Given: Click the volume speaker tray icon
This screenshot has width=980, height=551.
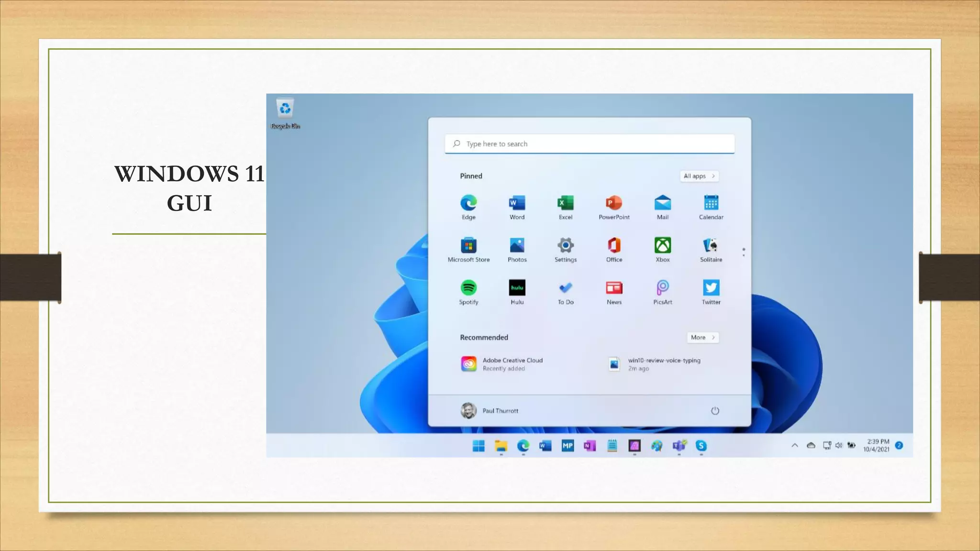Looking at the screenshot, I should click(x=839, y=445).
